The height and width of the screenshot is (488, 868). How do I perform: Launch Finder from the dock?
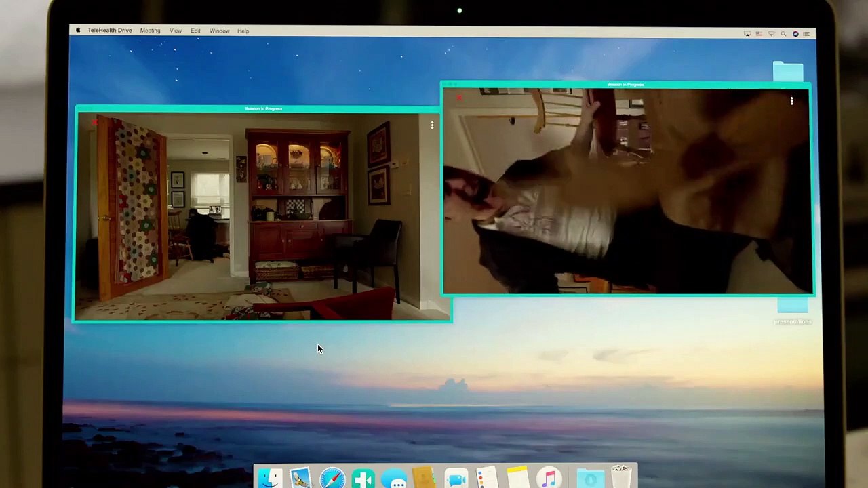[270, 477]
